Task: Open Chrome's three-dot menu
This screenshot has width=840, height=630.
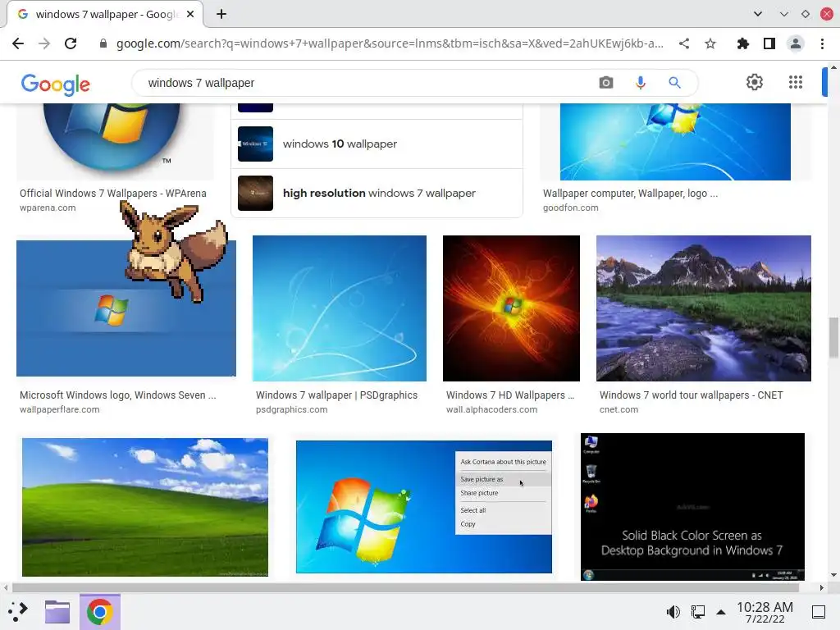Action: pos(822,43)
